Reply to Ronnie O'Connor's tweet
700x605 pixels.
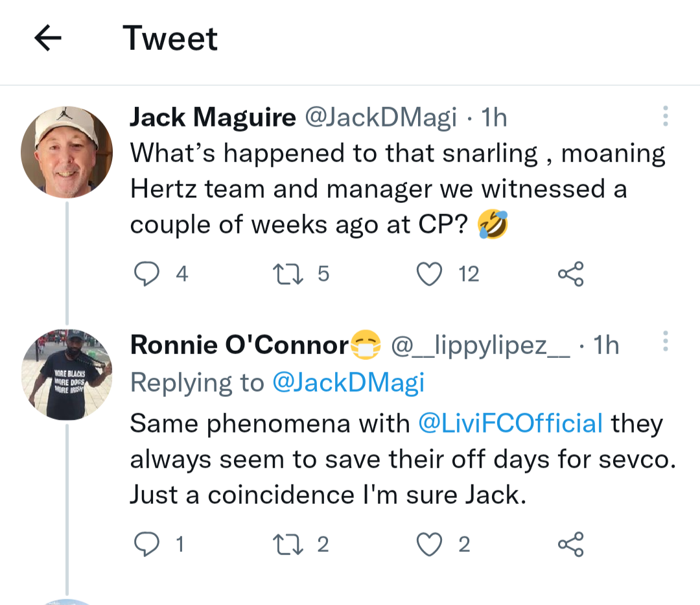tap(147, 544)
